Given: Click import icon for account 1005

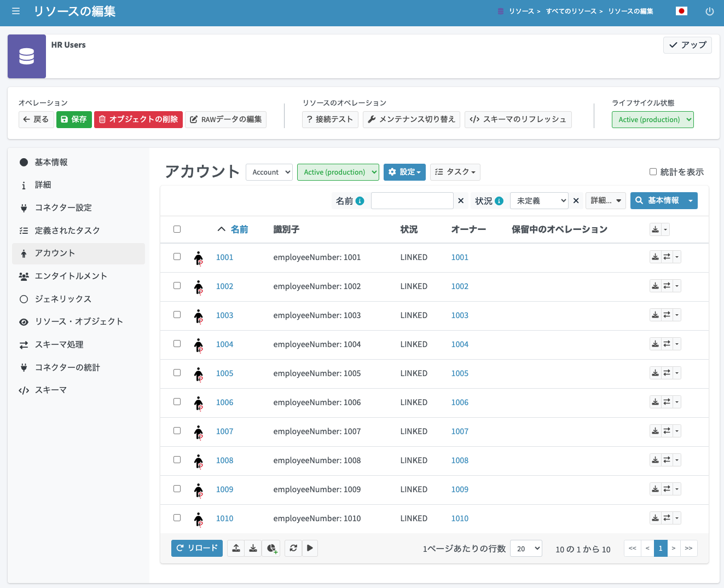Looking at the screenshot, I should pos(655,373).
